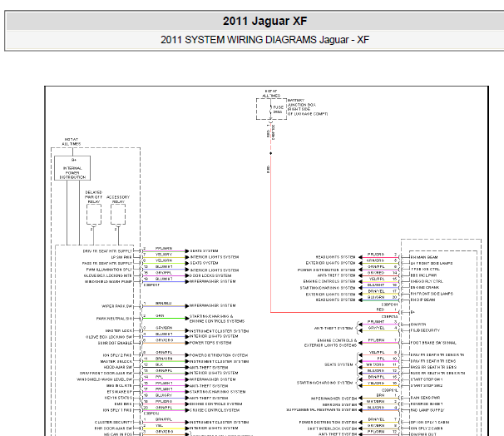Image resolution: width=504 pixels, height=436 pixels.
Task: Select "ENGINE CONTROLS & EXTERIOR LIGHTS SYSTEMS" text
Action: coord(330,343)
